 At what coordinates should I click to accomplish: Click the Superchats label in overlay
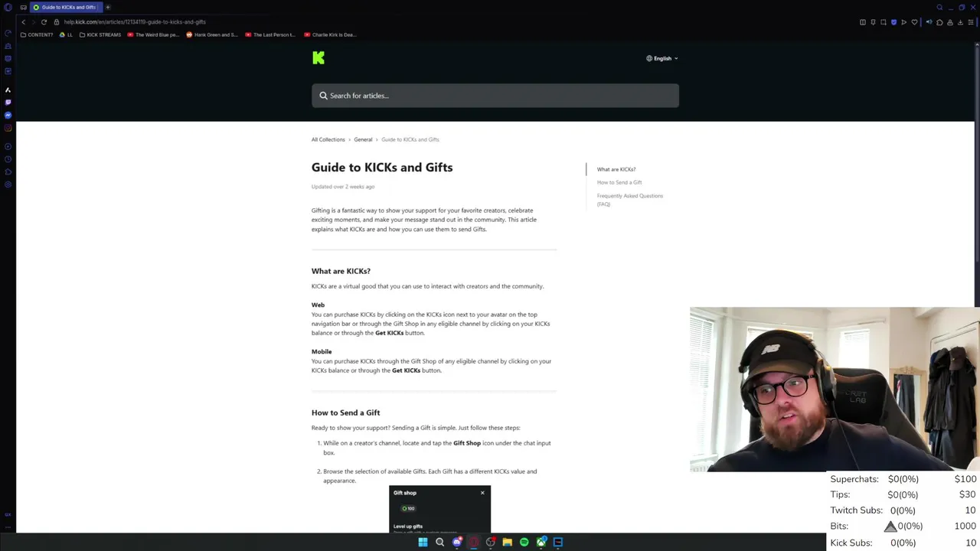tap(854, 479)
